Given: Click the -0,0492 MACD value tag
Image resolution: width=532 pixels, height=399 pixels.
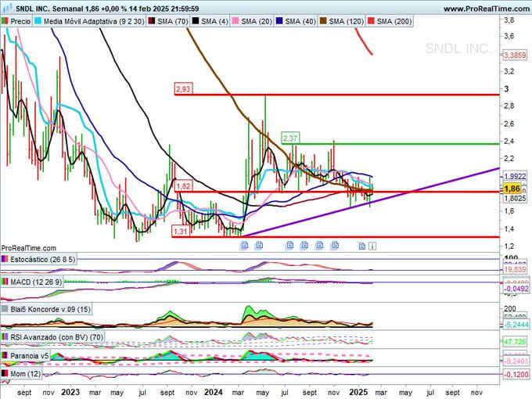Looking at the screenshot, I should 516,289.
